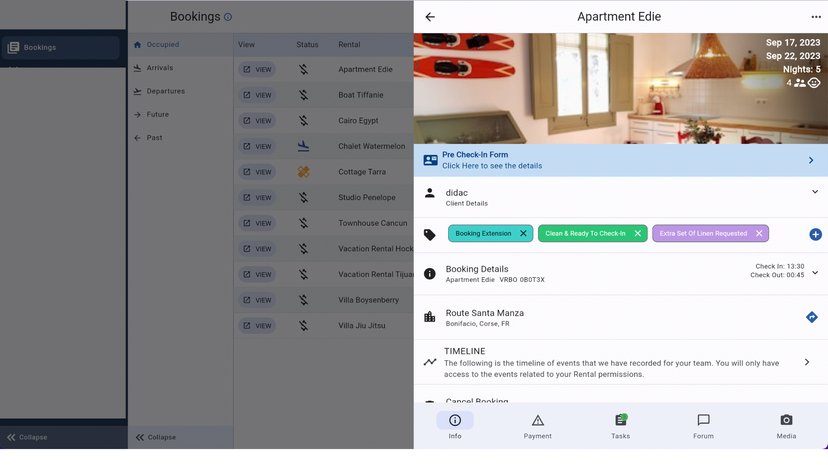
Task: Open the Media camera tab
Action: click(x=786, y=425)
